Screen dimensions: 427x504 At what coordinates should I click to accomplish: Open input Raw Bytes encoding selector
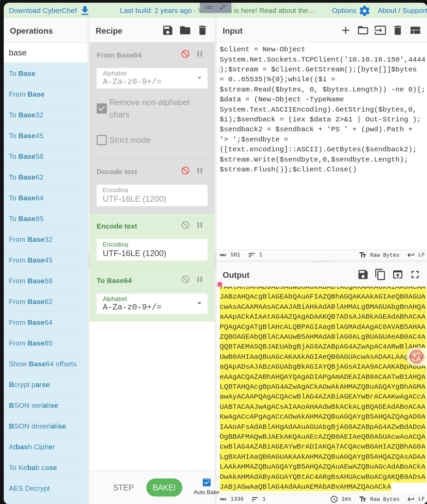379,255
